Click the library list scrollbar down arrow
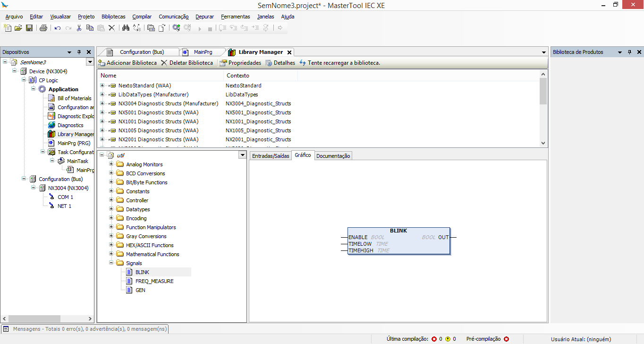This screenshot has width=644, height=344. point(543,143)
